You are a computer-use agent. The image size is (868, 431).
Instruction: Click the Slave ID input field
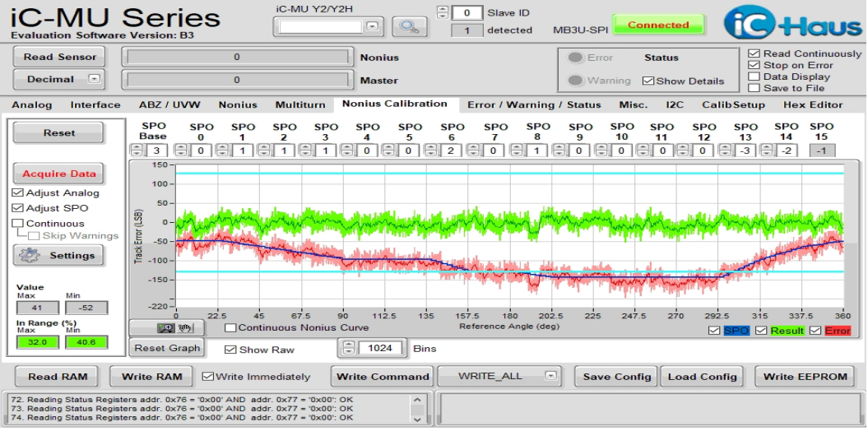(466, 12)
